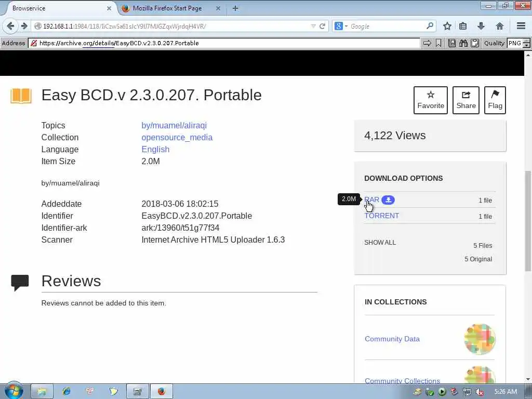Open Windows Explorer from the taskbar

[42, 392]
